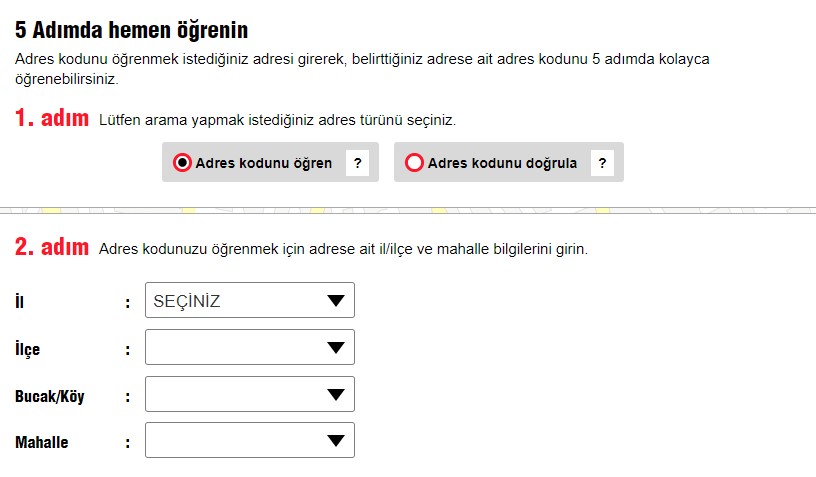Select the "Adres kodunu öğren" radio button
The width and height of the screenshot is (816, 477).
(182, 163)
